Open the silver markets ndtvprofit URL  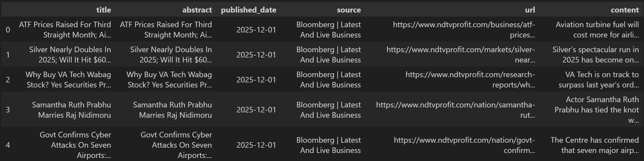[x=460, y=55]
